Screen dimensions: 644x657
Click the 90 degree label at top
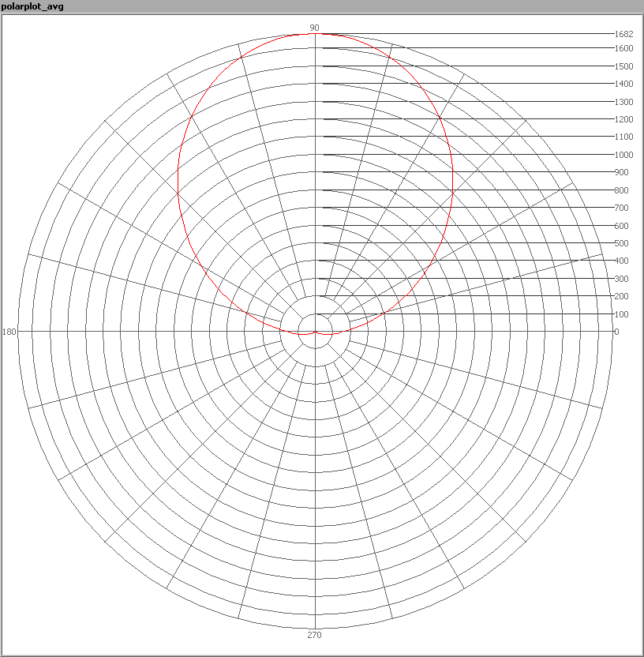pyautogui.click(x=314, y=28)
